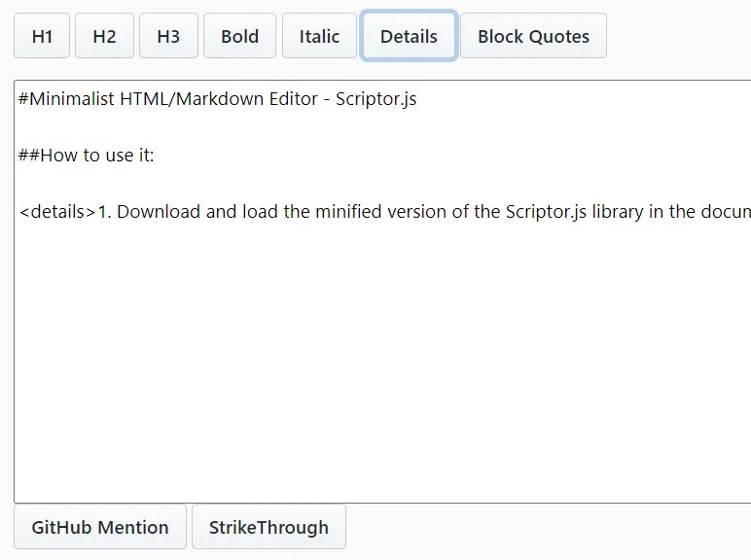Image resolution: width=751 pixels, height=560 pixels.
Task: Select the '#Minimalist HTML/Markdown Editor - Scriptor.js' line
Action: 218,99
